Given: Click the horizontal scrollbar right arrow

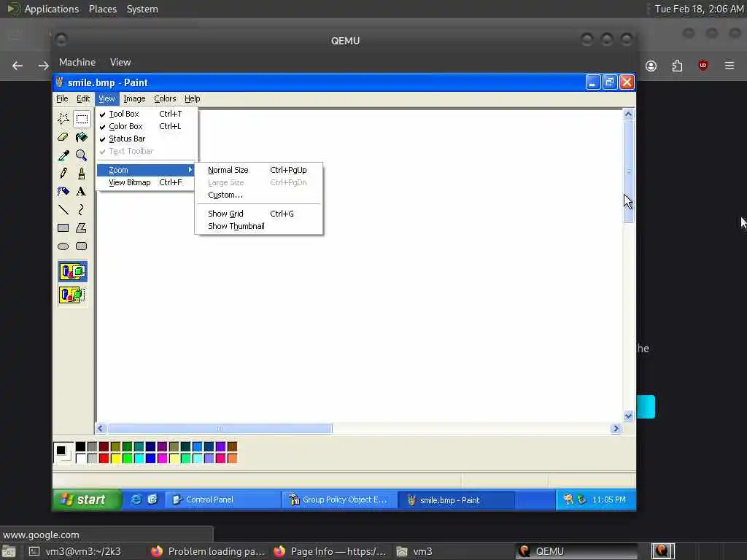Looking at the screenshot, I should (616, 429).
